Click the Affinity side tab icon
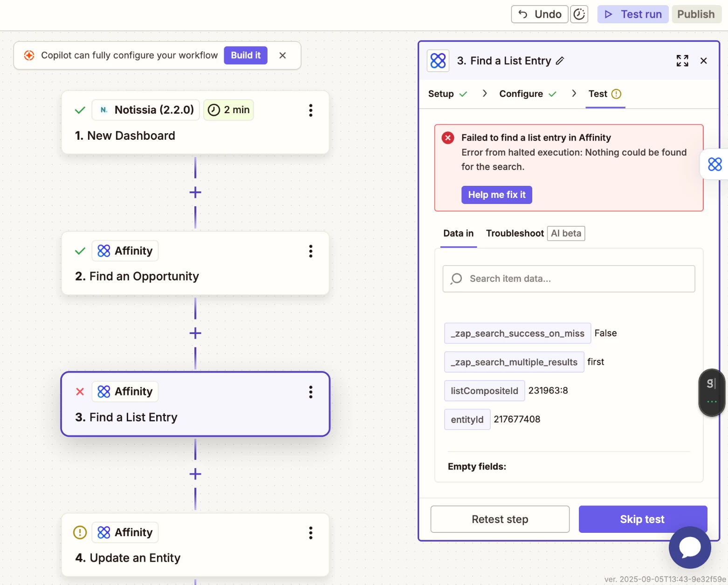Image resolution: width=728 pixels, height=585 pixels. (714, 164)
